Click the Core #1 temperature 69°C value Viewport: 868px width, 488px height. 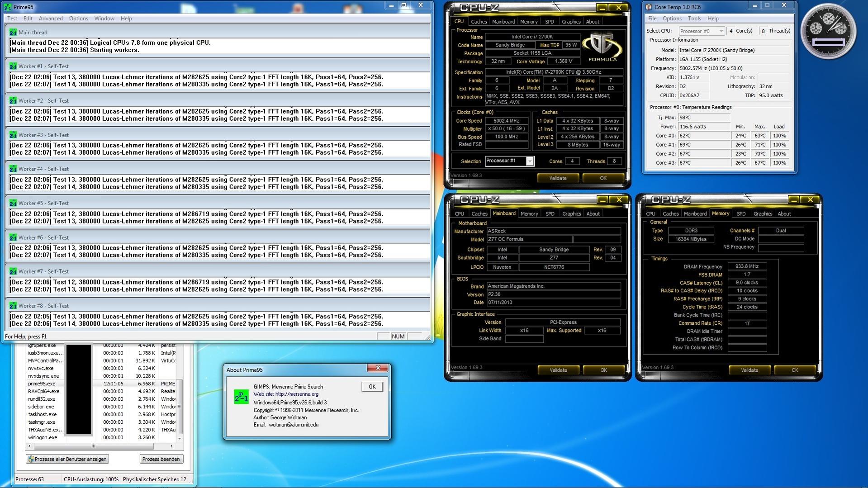(x=704, y=145)
